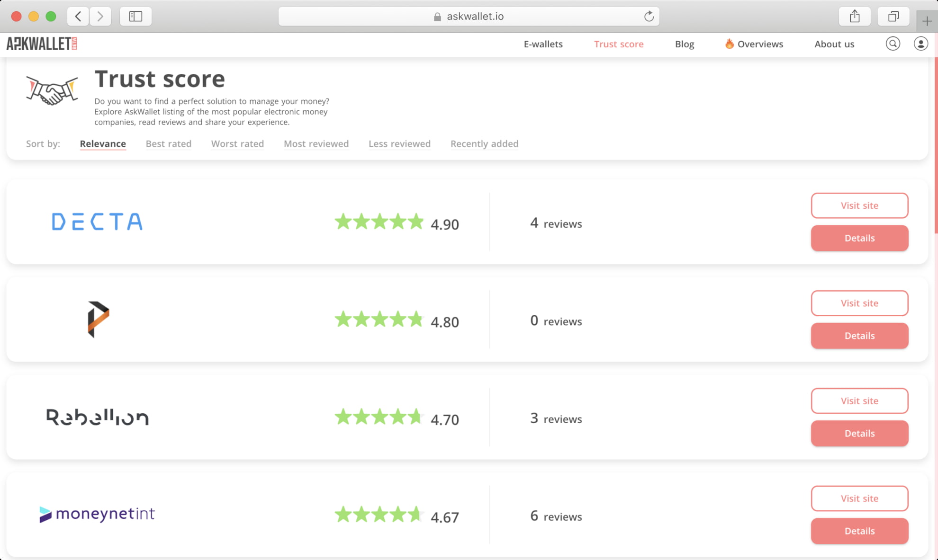Open the Safari share menu icon
The width and height of the screenshot is (938, 560).
click(854, 16)
